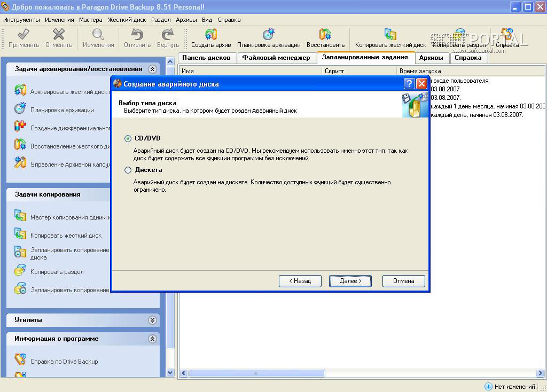Click horizontal scrollbar left arrow
This screenshot has height=392, width=547.
184,373
